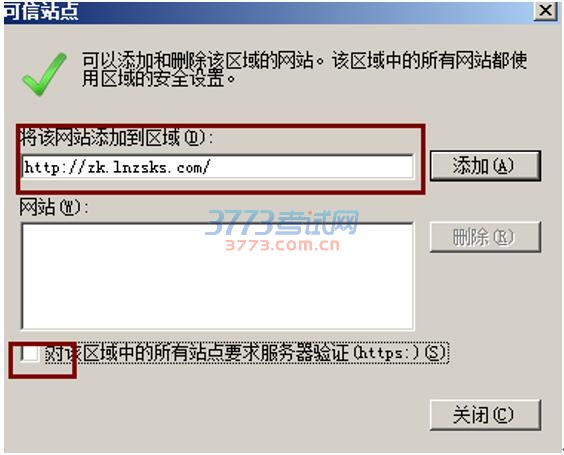Click the 用区域的安全设置 description line
This screenshot has width=564, height=455.
pyautogui.click(x=159, y=78)
